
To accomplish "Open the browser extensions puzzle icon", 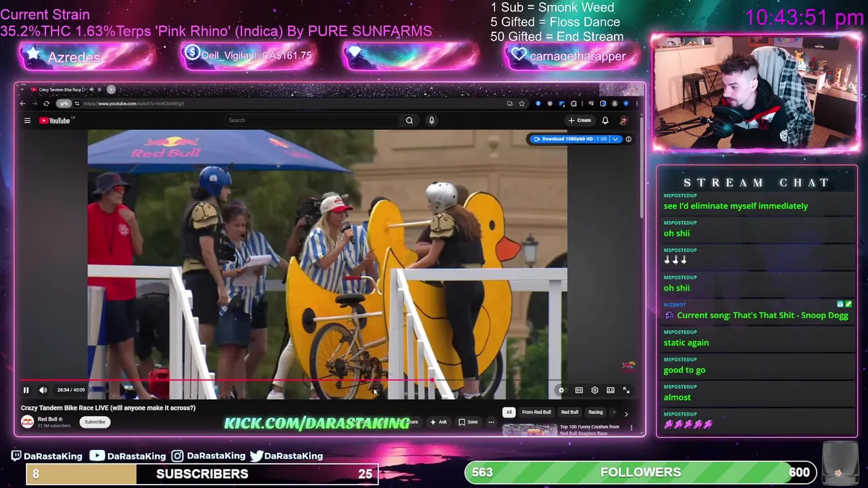I will pos(574,104).
